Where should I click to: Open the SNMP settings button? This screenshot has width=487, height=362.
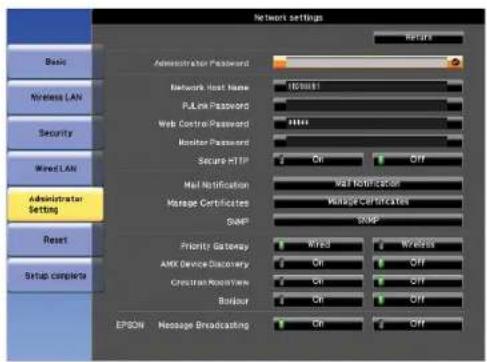[x=368, y=221]
